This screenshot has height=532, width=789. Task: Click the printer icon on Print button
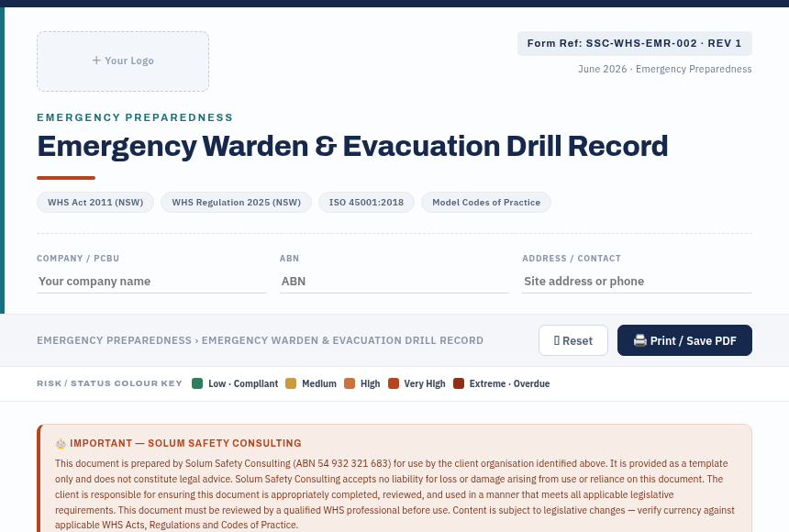(639, 340)
